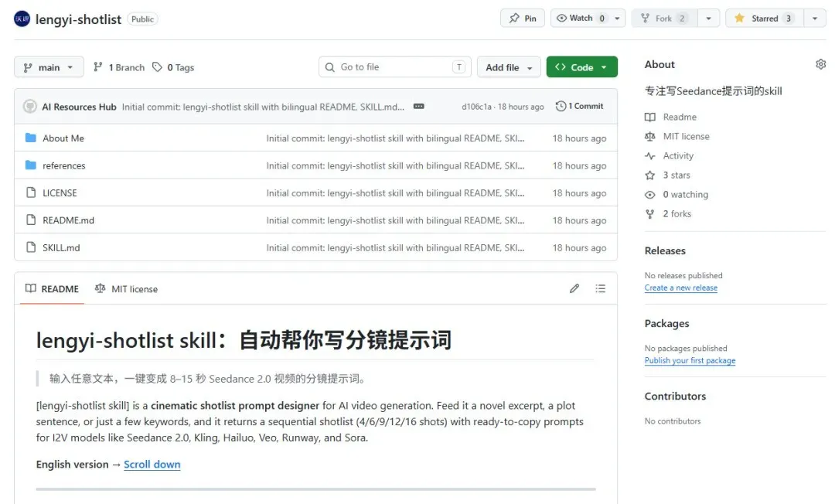
Task: Open the main branch selector
Action: click(x=49, y=67)
